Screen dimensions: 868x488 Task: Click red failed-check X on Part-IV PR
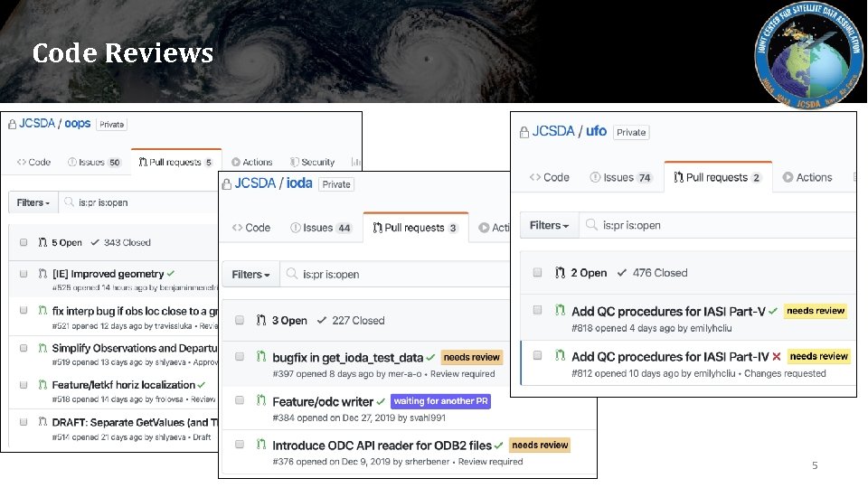coord(777,357)
